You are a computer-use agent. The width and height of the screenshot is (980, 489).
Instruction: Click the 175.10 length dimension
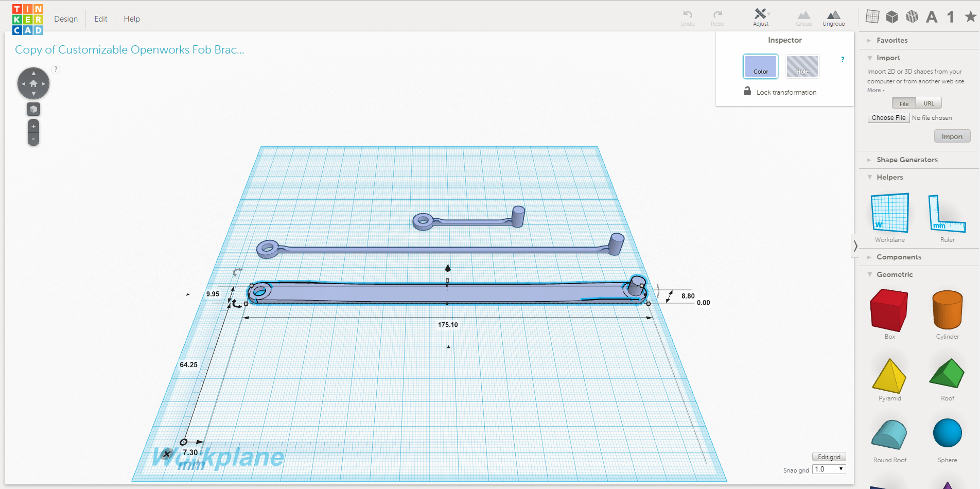(x=448, y=325)
